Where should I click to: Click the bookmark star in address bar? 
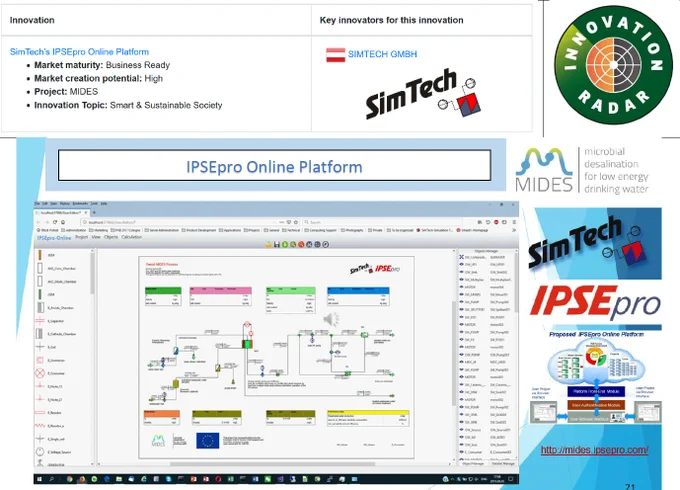(x=296, y=222)
